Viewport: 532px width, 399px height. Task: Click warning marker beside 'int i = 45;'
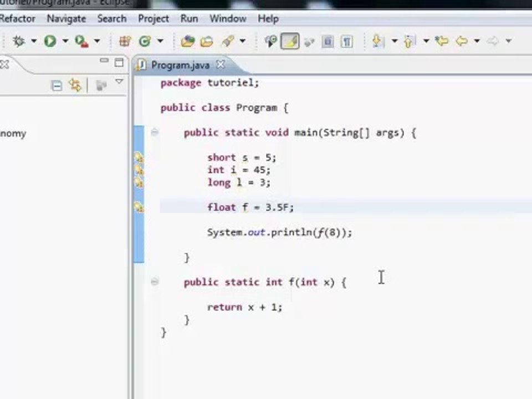tap(139, 170)
